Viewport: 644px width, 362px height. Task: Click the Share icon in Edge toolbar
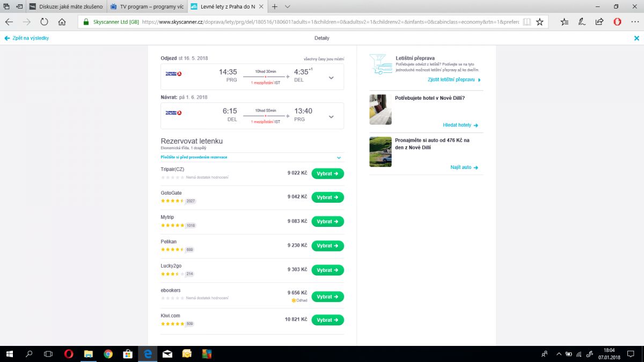pyautogui.click(x=599, y=22)
